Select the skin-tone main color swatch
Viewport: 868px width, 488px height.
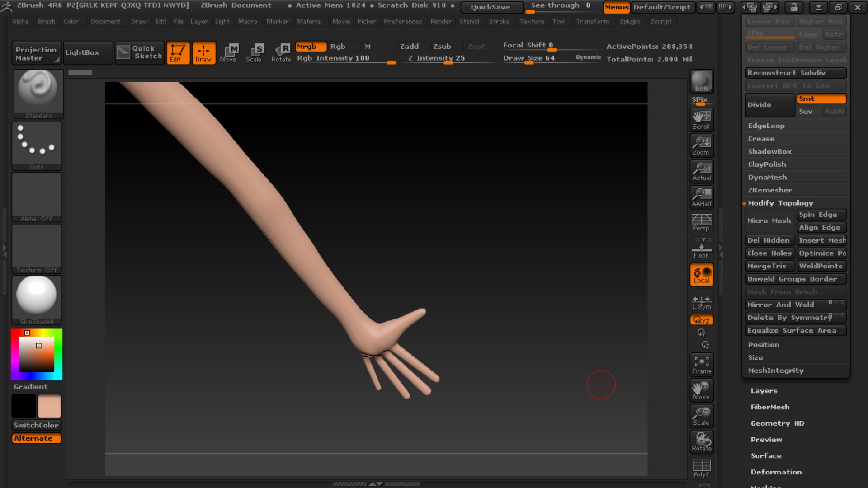click(x=49, y=406)
